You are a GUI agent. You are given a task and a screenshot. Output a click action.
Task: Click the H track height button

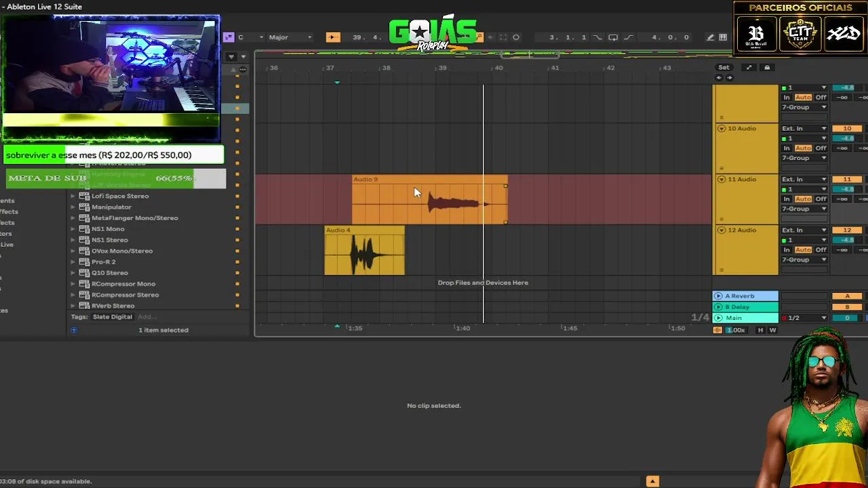760,330
